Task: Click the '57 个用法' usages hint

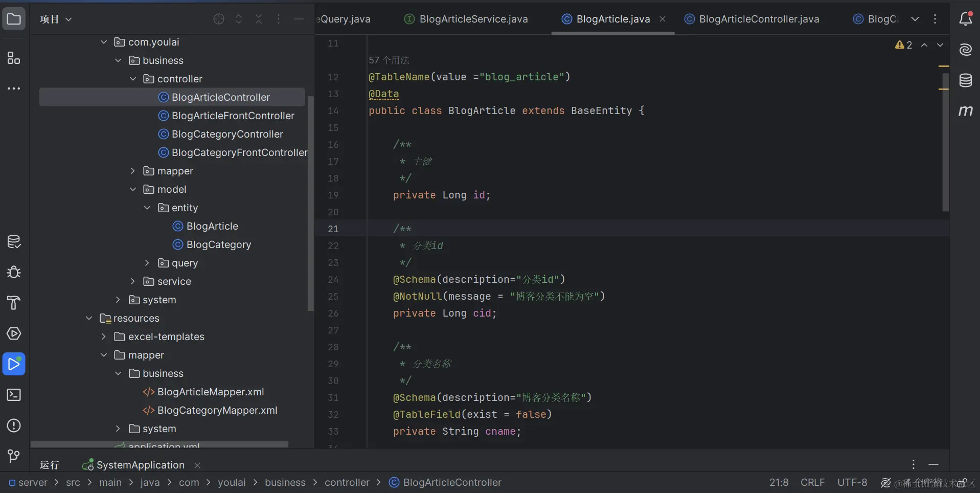Action: point(389,60)
